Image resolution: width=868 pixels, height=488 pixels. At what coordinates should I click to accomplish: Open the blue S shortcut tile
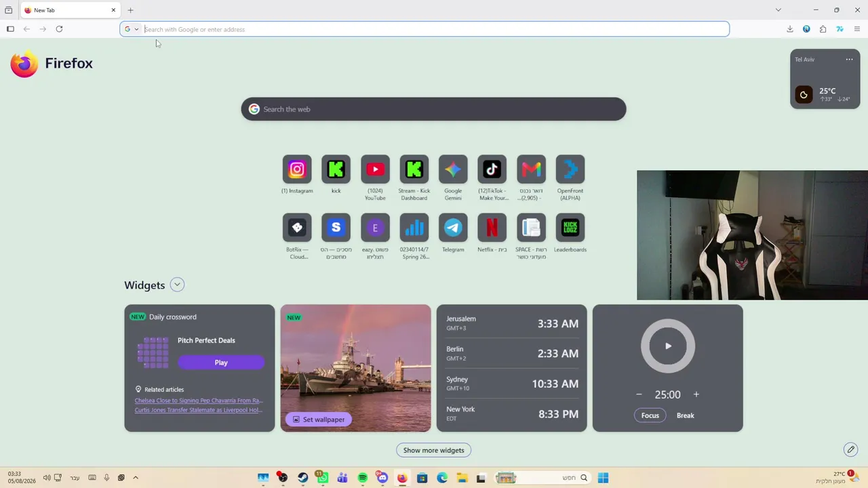click(336, 228)
